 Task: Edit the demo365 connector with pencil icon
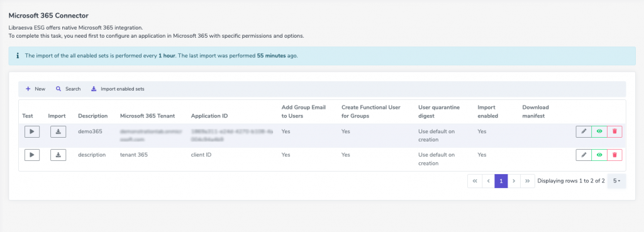point(584,131)
